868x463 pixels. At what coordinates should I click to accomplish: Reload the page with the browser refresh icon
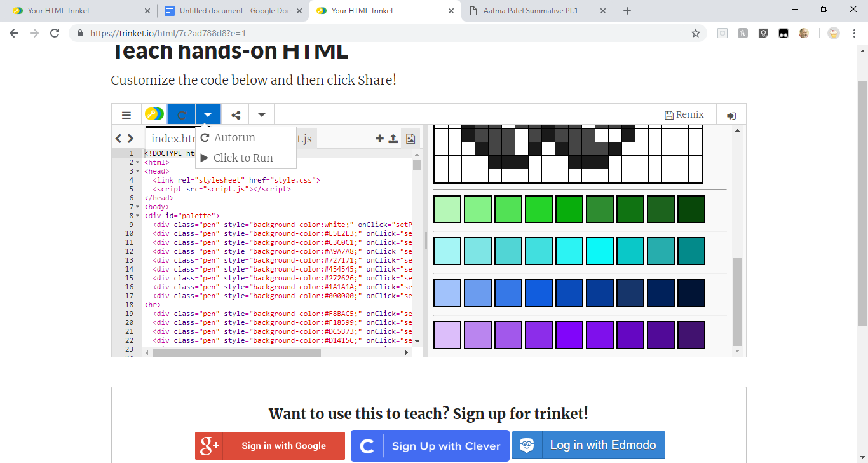(55, 33)
